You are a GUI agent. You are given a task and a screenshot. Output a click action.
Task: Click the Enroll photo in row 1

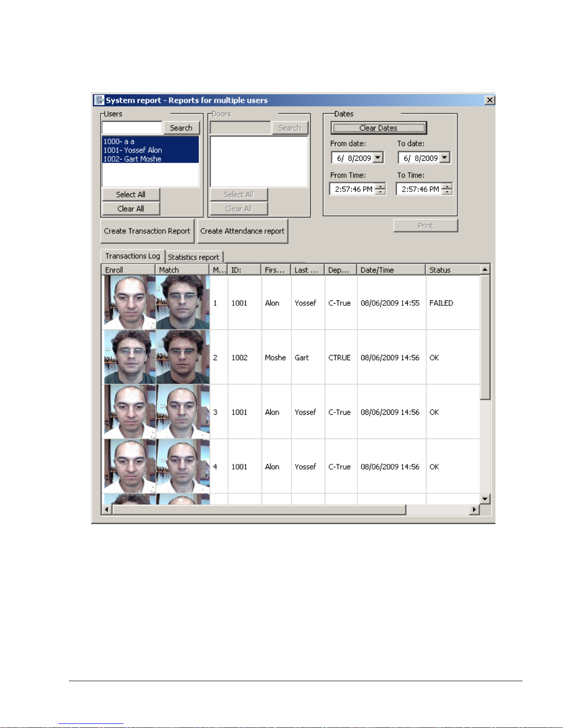tap(130, 302)
